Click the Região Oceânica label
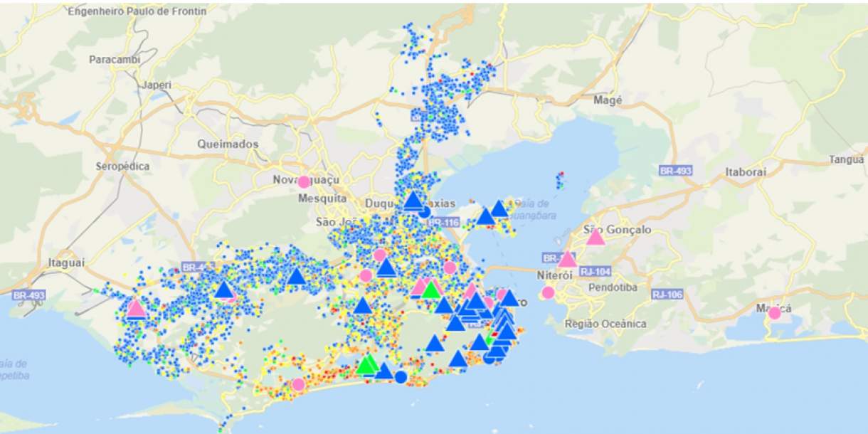The height and width of the screenshot is (434, 868). pyautogui.click(x=605, y=324)
